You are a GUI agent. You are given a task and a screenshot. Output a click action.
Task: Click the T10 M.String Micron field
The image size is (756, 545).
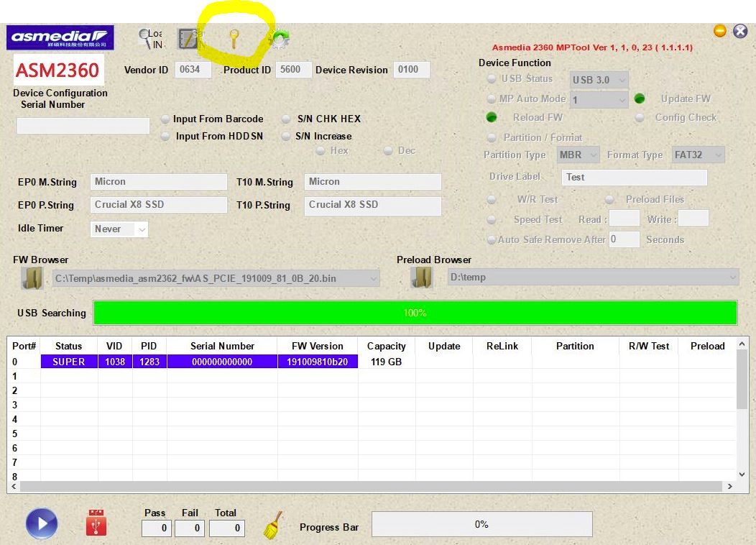(x=373, y=182)
